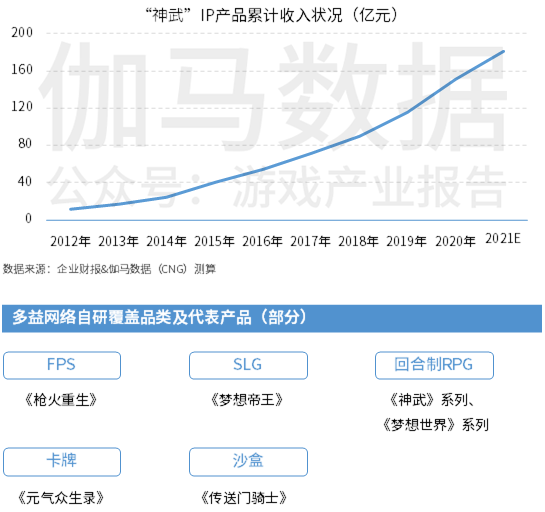
Task: Click the 《梦想帝王》 game title
Action: pyautogui.click(x=247, y=400)
